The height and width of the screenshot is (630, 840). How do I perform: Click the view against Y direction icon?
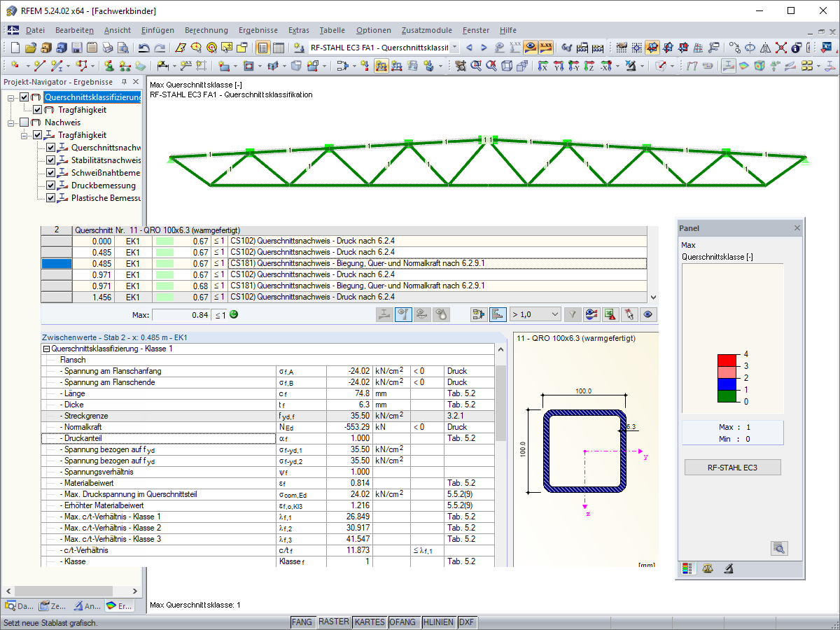pyautogui.click(x=575, y=66)
